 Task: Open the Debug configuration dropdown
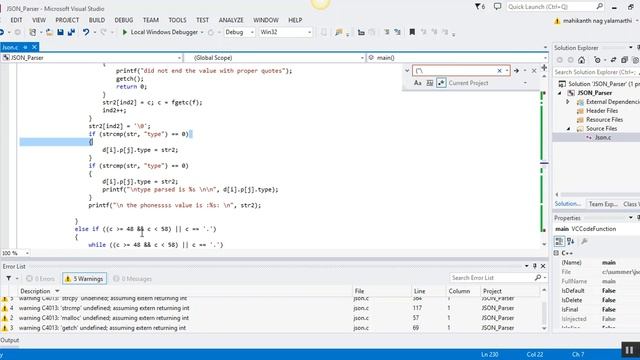click(x=252, y=32)
